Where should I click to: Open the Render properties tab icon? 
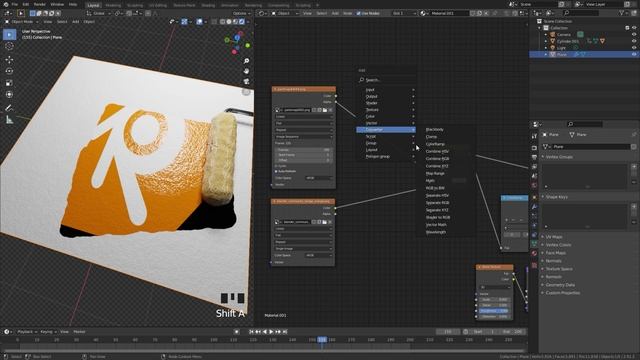534,147
